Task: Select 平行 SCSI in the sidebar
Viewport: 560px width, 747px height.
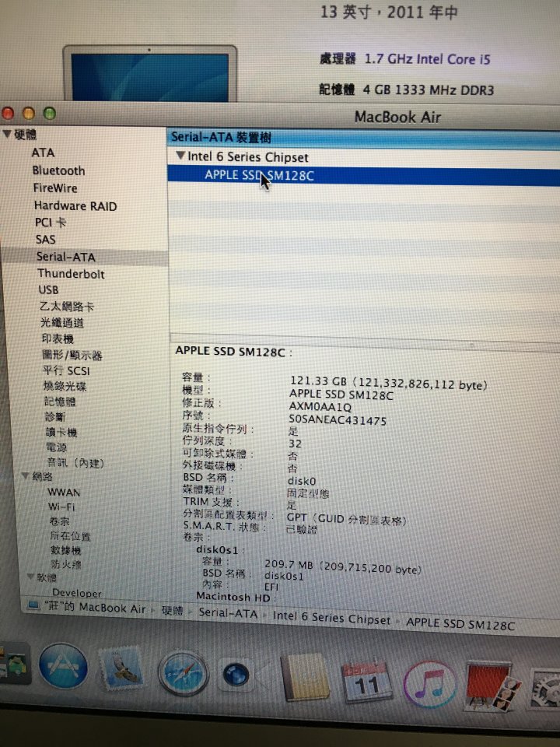Action: click(66, 370)
